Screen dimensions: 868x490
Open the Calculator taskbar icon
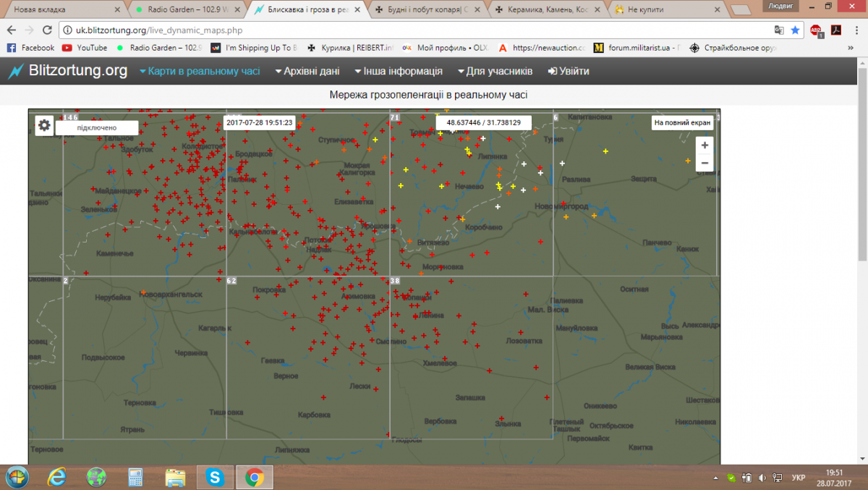tap(135, 477)
